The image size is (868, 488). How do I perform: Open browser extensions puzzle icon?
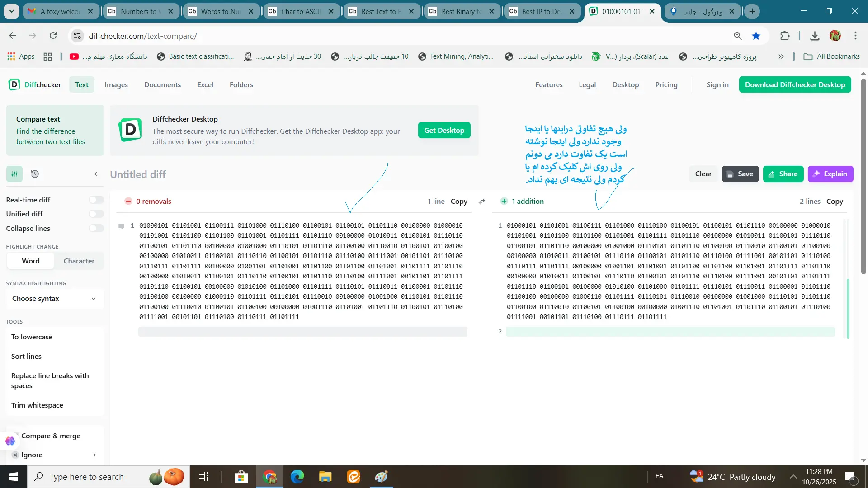click(x=785, y=36)
